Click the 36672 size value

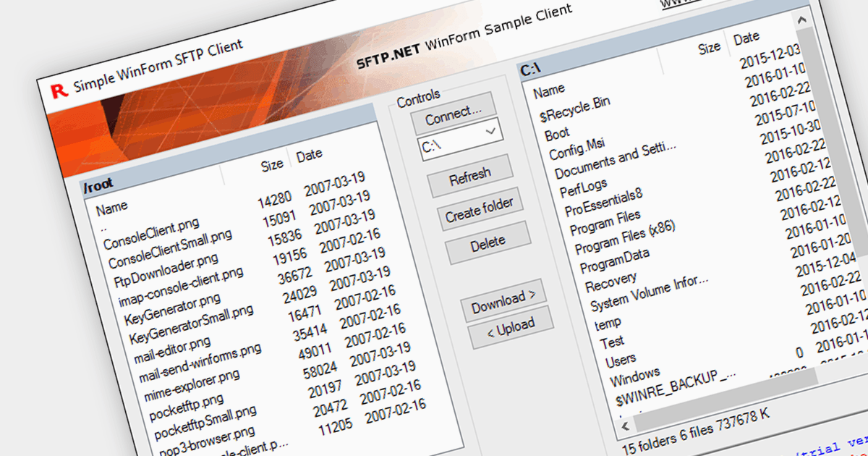click(295, 276)
